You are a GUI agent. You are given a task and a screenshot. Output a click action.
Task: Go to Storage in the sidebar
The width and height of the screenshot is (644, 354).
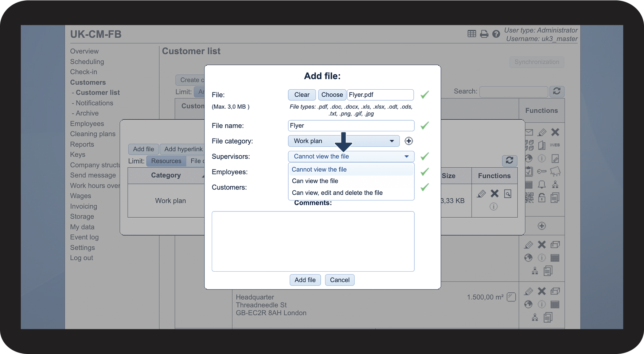point(82,217)
